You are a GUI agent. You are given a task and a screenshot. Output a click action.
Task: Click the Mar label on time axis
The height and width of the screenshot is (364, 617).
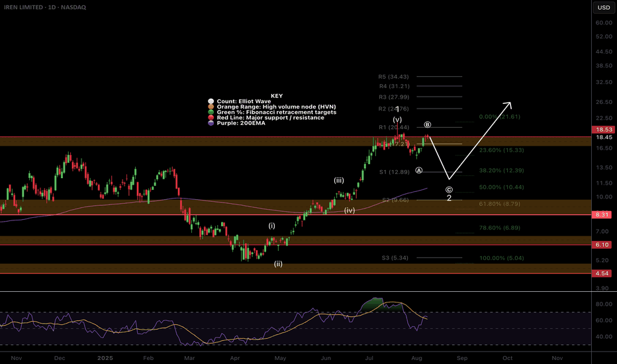point(189,358)
